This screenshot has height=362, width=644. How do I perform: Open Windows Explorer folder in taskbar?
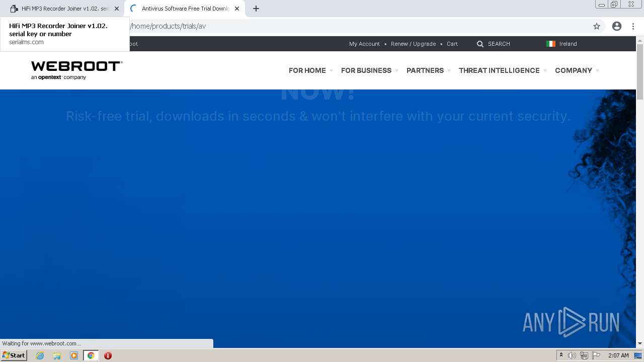57,355
